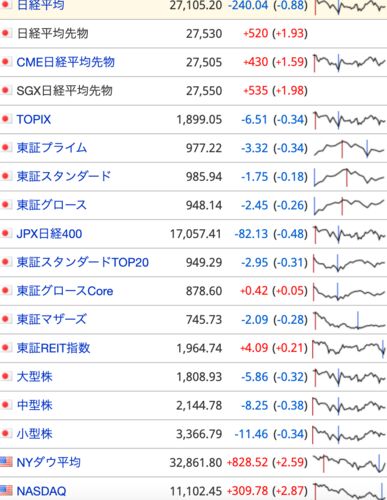Screen dimensions: 387x500
Task: Open the TOPIX index link
Action: [x=34, y=119]
